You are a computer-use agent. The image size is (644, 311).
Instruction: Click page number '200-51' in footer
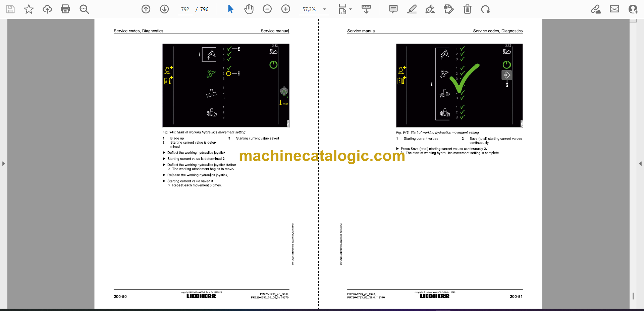pos(516,297)
